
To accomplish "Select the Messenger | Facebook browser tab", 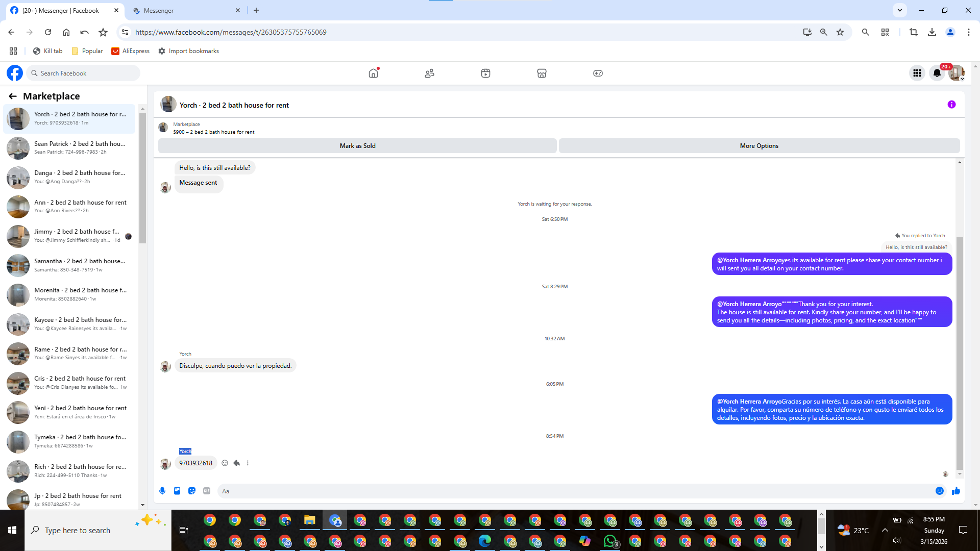I will click(x=65, y=10).
